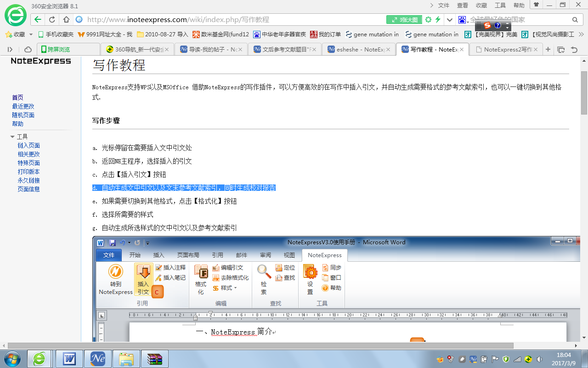The width and height of the screenshot is (588, 368).
Task: Click the green lightning speed mode icon
Action: [x=438, y=20]
